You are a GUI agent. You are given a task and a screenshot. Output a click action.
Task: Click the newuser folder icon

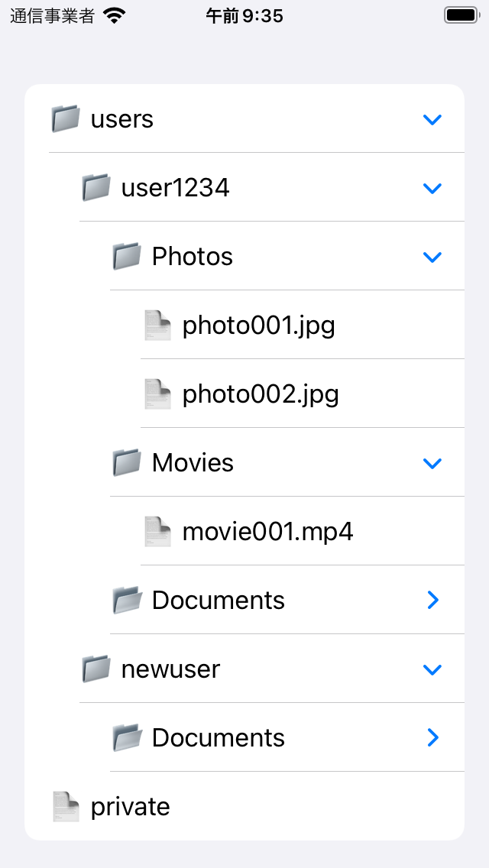point(96,669)
